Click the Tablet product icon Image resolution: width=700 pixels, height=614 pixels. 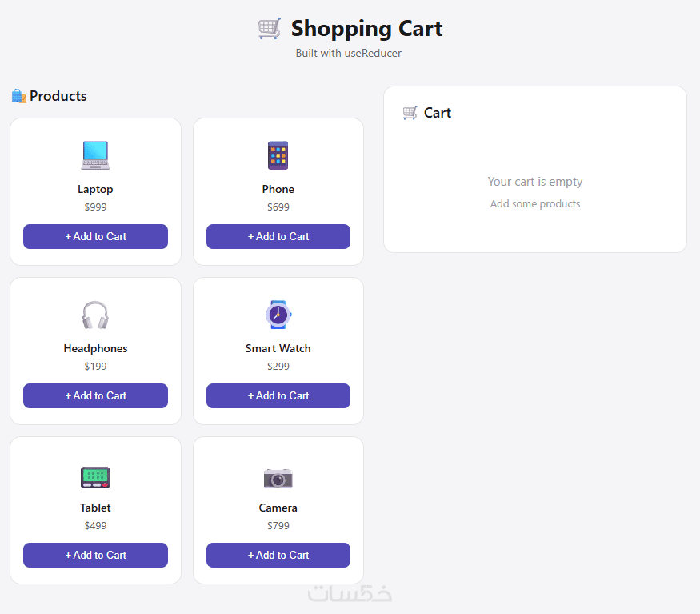tap(95, 477)
